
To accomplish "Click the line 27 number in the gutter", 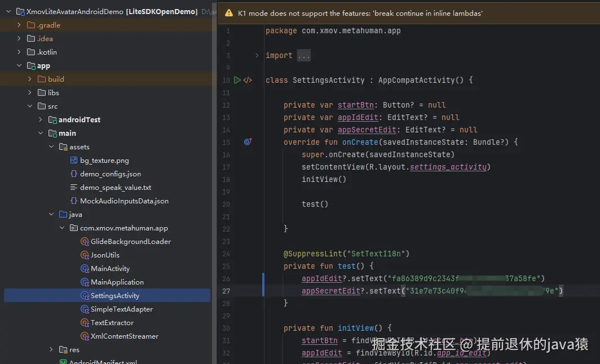I will pyautogui.click(x=226, y=291).
